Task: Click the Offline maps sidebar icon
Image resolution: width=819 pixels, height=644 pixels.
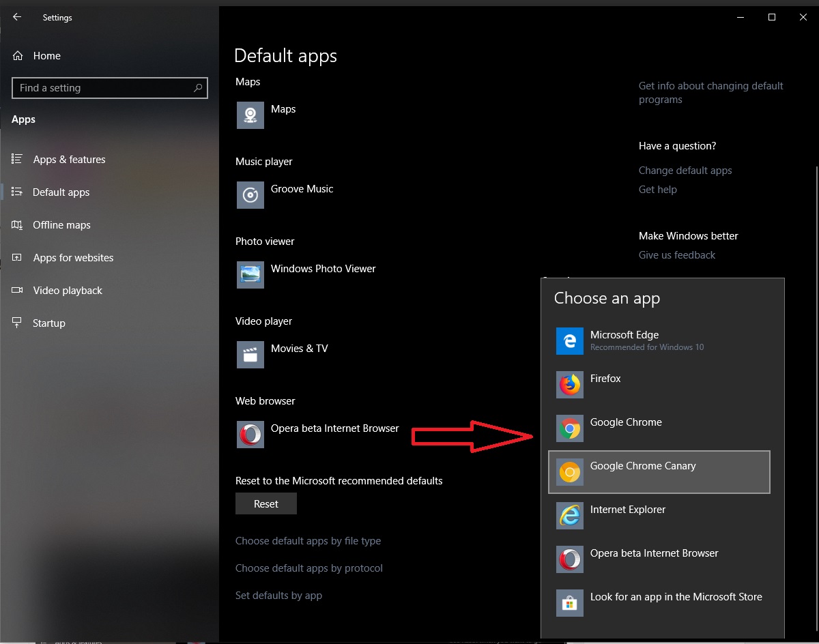Action: (x=18, y=224)
